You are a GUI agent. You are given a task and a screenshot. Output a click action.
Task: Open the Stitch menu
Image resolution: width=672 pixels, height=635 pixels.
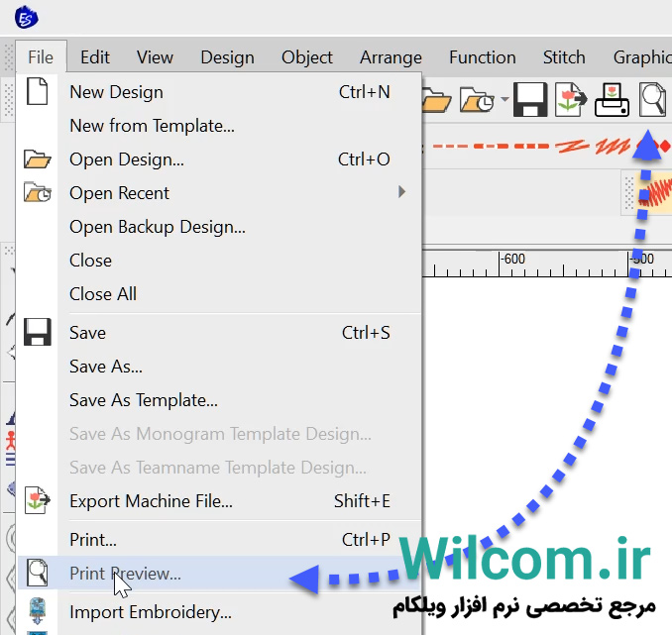(x=564, y=57)
